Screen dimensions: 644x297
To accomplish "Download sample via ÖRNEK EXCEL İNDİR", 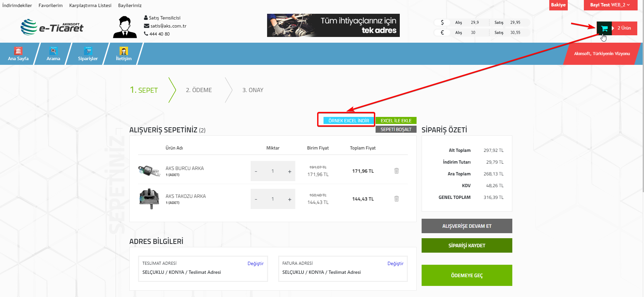I will [x=348, y=121].
